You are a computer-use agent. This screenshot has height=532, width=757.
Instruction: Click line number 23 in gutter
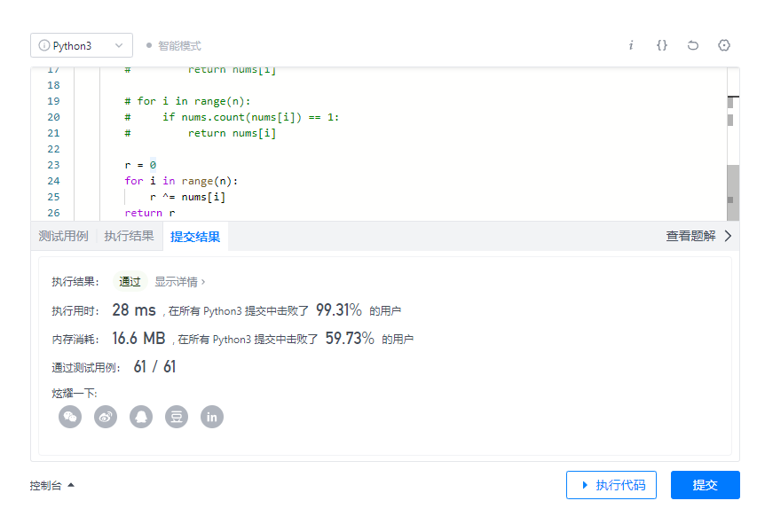(x=53, y=165)
